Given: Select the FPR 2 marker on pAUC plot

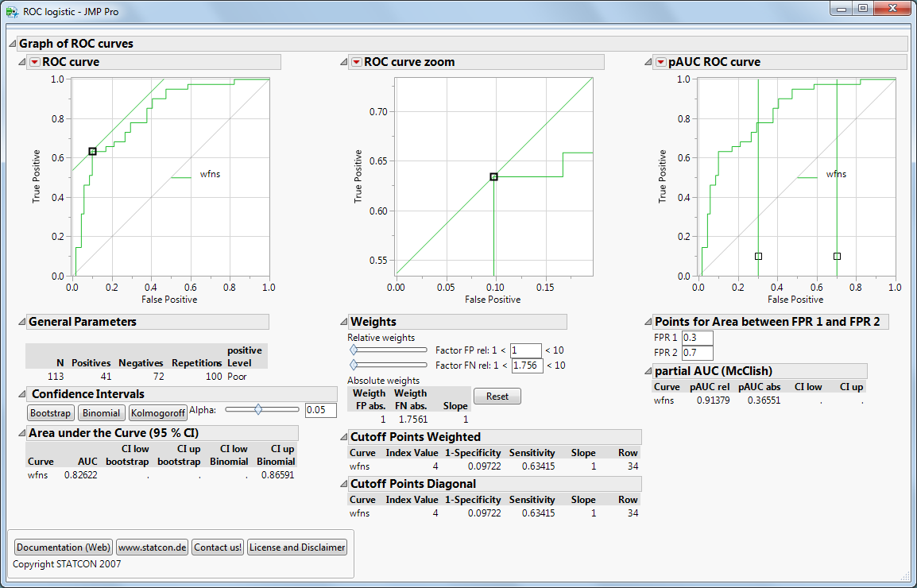Looking at the screenshot, I should pos(837,256).
